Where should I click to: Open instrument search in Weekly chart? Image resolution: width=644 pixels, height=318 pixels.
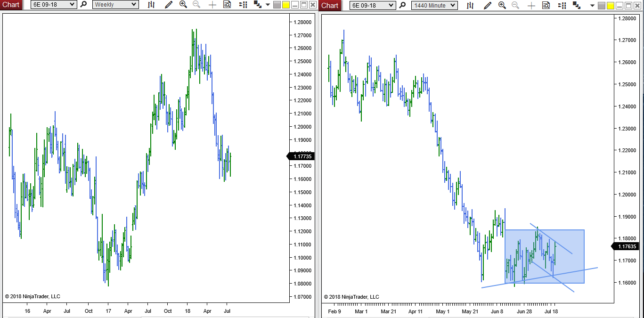tap(83, 5)
